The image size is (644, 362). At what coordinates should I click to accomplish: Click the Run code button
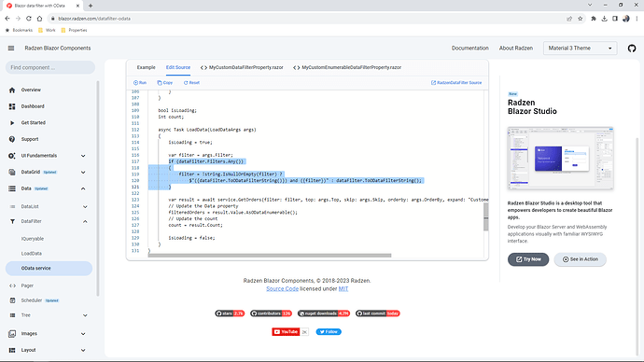(x=140, y=82)
